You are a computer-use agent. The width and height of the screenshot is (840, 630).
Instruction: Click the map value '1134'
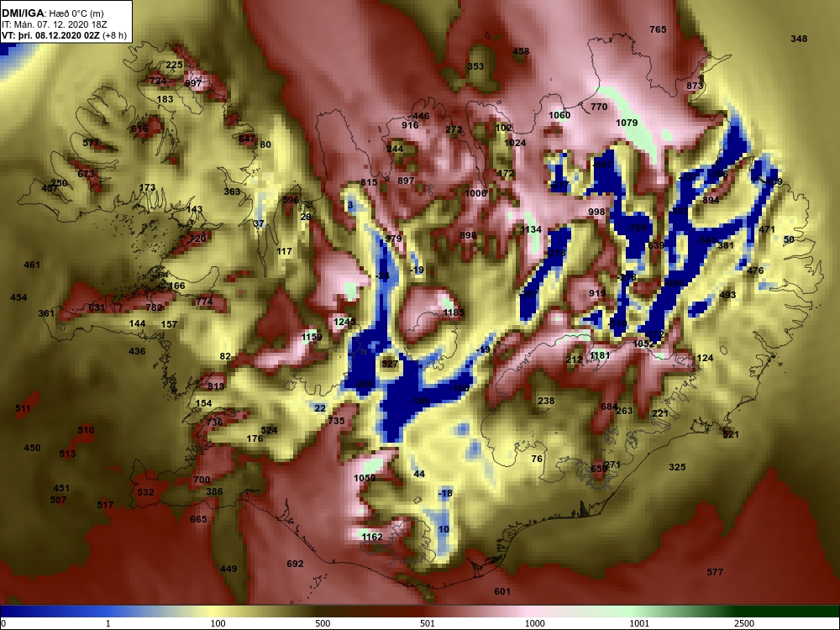pyautogui.click(x=531, y=229)
